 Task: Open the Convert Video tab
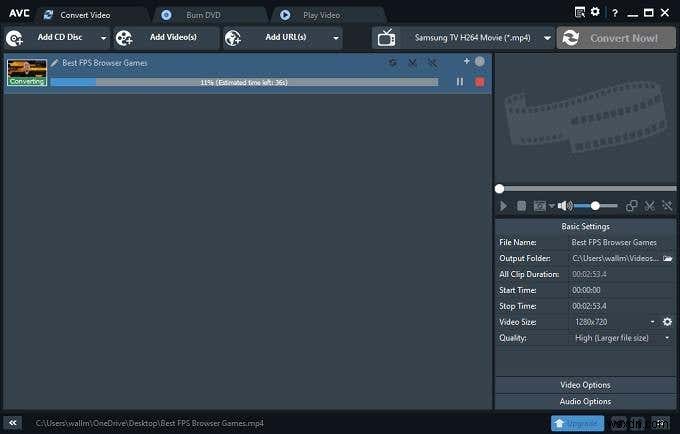coord(85,15)
